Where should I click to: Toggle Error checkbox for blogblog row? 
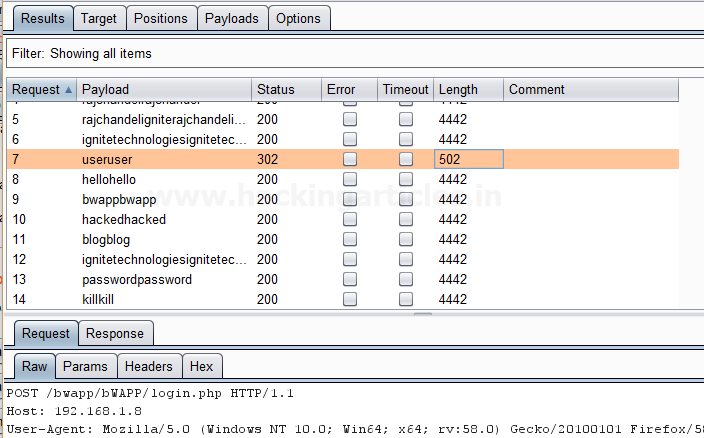(350, 239)
